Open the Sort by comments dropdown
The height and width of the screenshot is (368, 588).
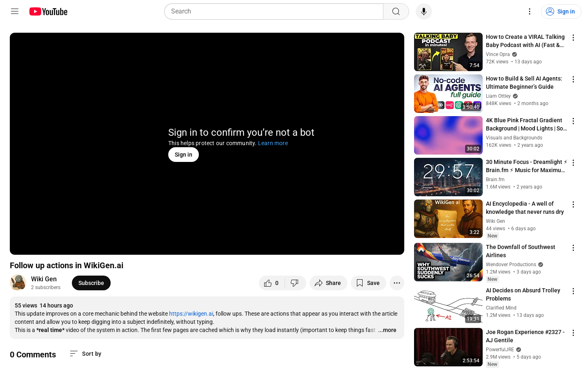86,354
